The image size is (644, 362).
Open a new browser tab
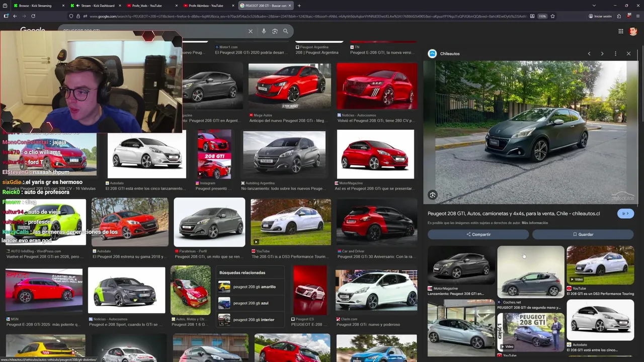[x=299, y=6]
